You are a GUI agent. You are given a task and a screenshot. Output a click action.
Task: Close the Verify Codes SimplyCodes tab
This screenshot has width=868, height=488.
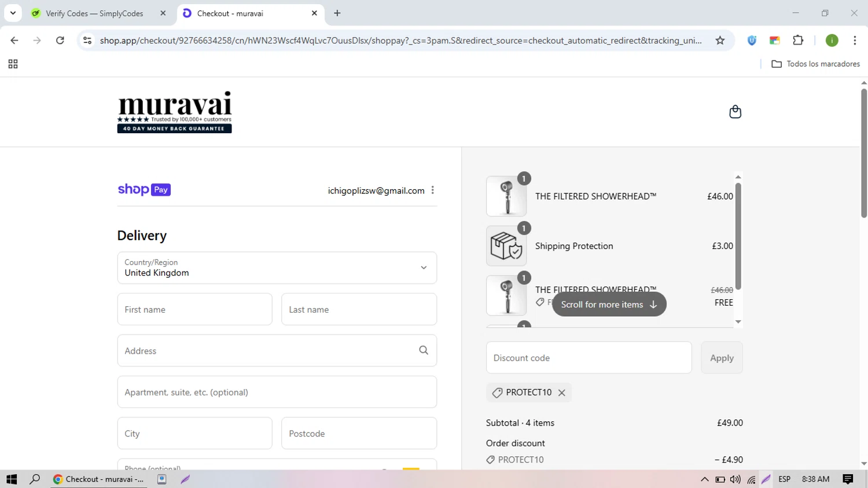[163, 13]
